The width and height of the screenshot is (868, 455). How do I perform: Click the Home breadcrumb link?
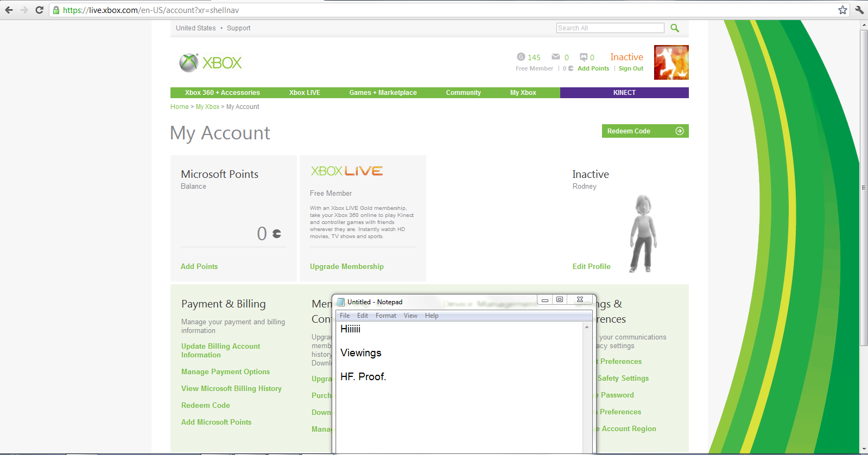tap(180, 107)
